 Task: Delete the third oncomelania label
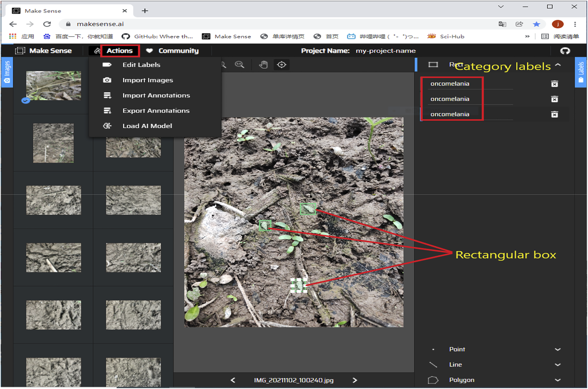coord(554,114)
